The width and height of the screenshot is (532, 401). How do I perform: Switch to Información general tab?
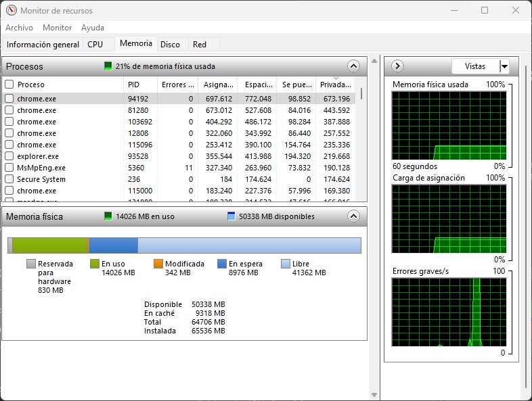(43, 45)
